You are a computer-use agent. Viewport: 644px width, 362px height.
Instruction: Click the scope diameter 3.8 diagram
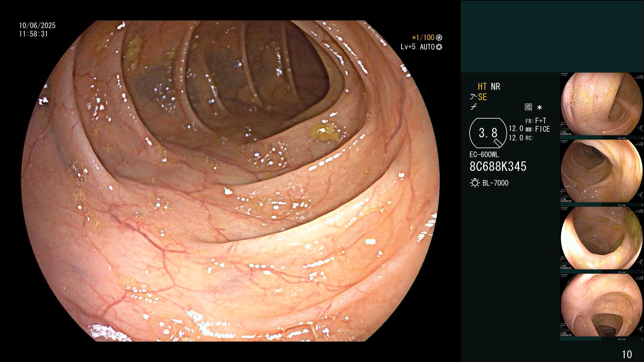[x=488, y=133]
